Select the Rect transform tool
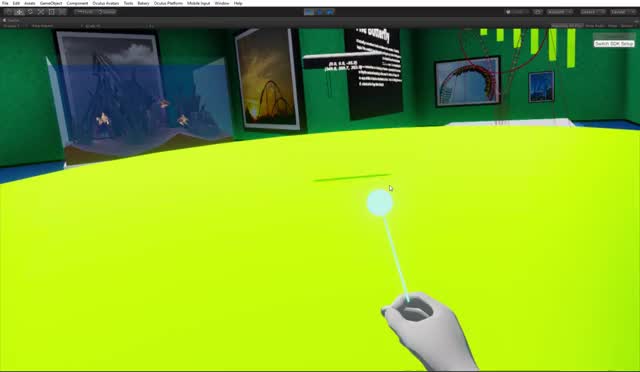 (x=51, y=12)
